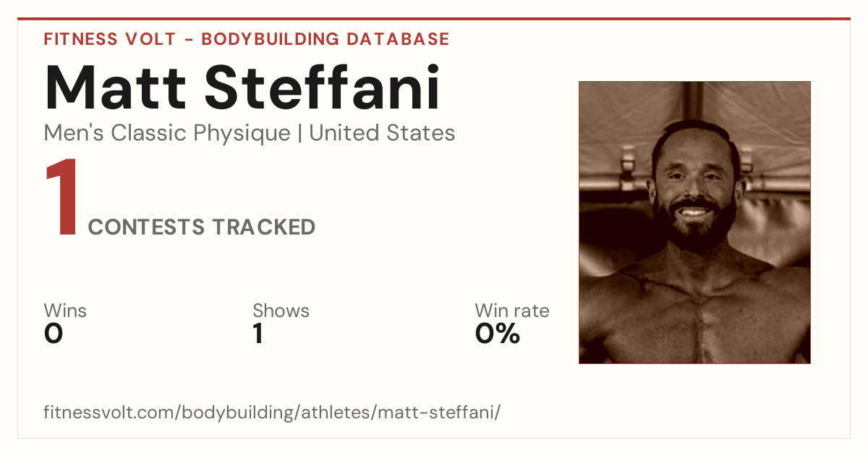The image size is (868, 456).
Task: Click the word Database in the header
Action: pos(397,39)
